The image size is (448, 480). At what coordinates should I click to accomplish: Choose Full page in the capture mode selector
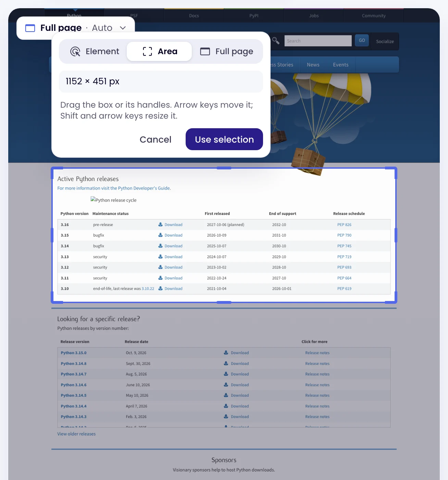pos(226,51)
